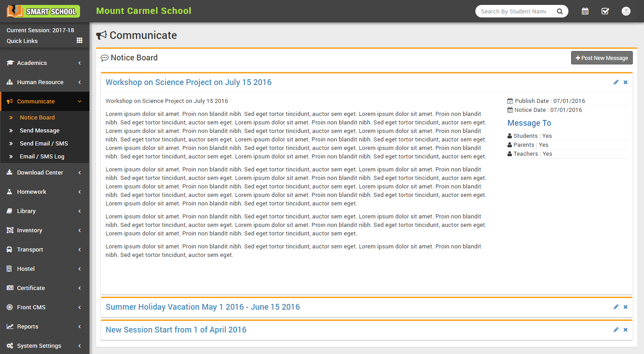Image resolution: width=644 pixels, height=354 pixels.
Task: Expand the Human Resource menu
Action: (45, 82)
